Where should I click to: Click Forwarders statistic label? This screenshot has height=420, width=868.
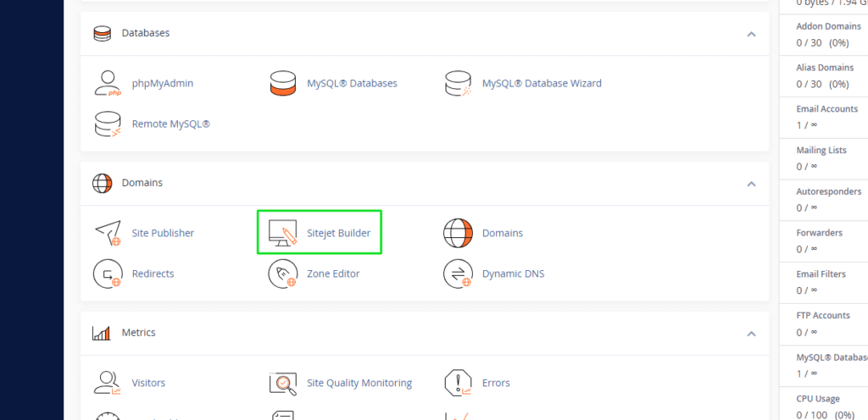click(820, 233)
